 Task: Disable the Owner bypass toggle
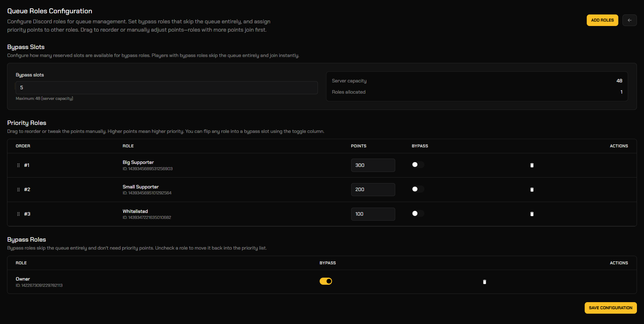[x=326, y=281]
